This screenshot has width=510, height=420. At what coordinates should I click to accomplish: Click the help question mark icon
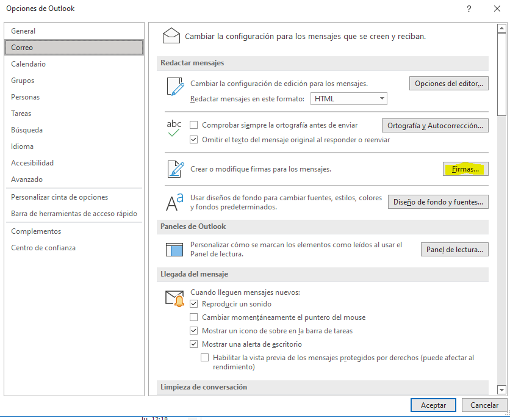469,9
